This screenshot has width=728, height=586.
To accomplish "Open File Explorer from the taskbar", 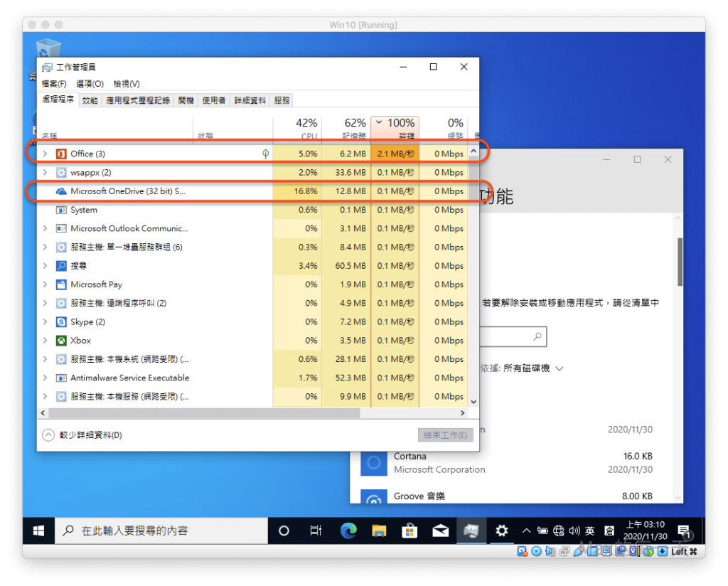I will click(379, 531).
